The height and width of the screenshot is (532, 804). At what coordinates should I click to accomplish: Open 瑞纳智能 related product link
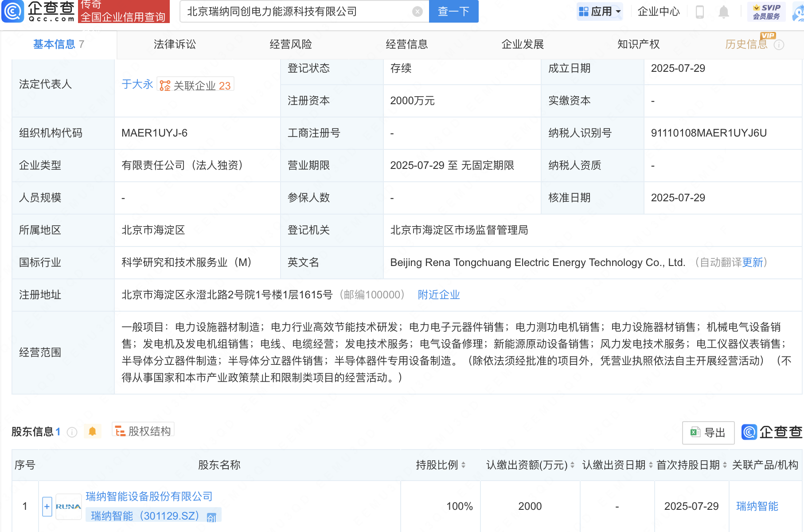pos(757,506)
